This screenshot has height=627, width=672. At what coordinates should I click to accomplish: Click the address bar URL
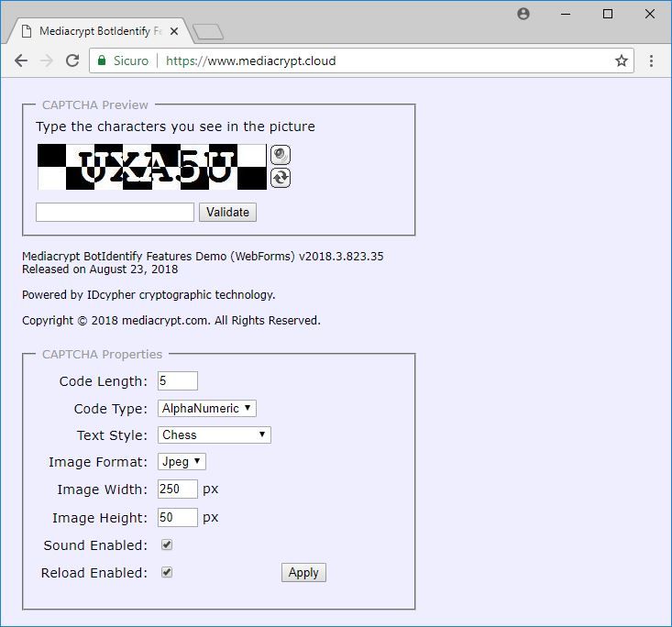[x=250, y=60]
